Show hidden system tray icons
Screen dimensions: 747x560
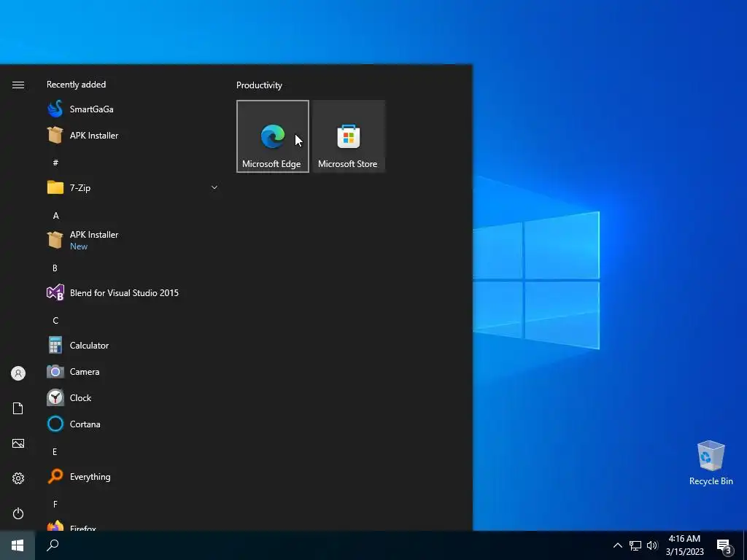pyautogui.click(x=617, y=545)
